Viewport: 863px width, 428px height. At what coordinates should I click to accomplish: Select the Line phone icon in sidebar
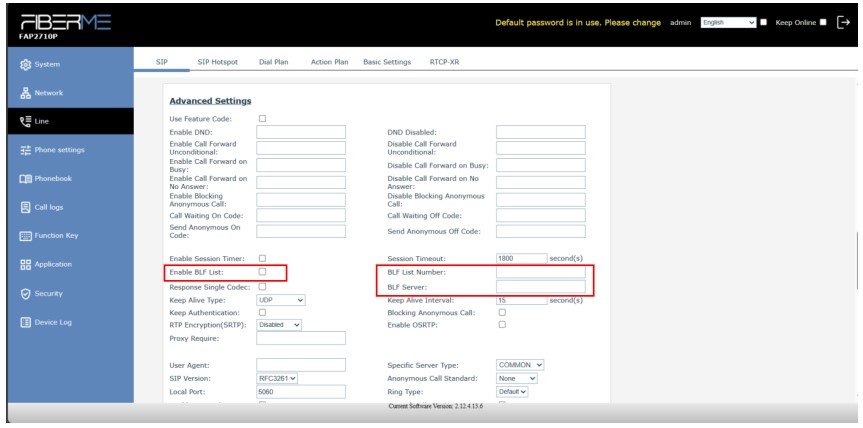(x=25, y=122)
